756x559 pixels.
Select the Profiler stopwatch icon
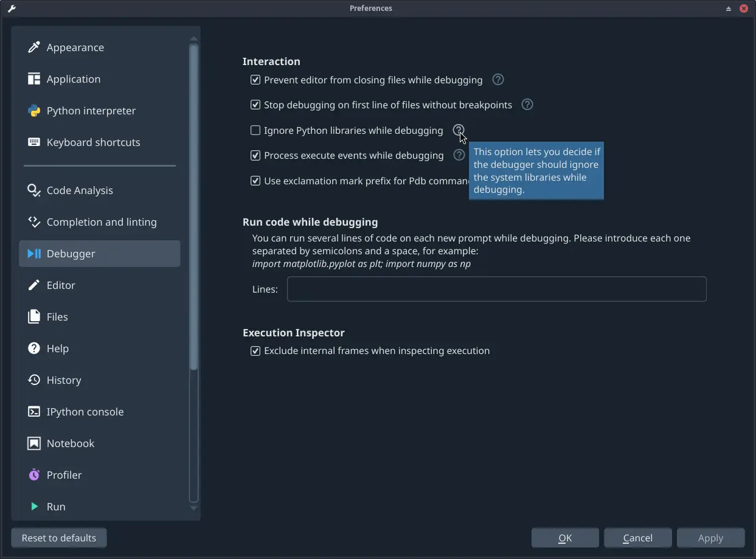[34, 474]
